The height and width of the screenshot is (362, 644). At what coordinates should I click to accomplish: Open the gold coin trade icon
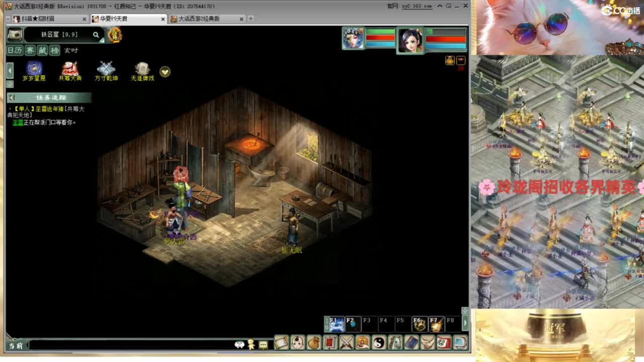tap(363, 342)
